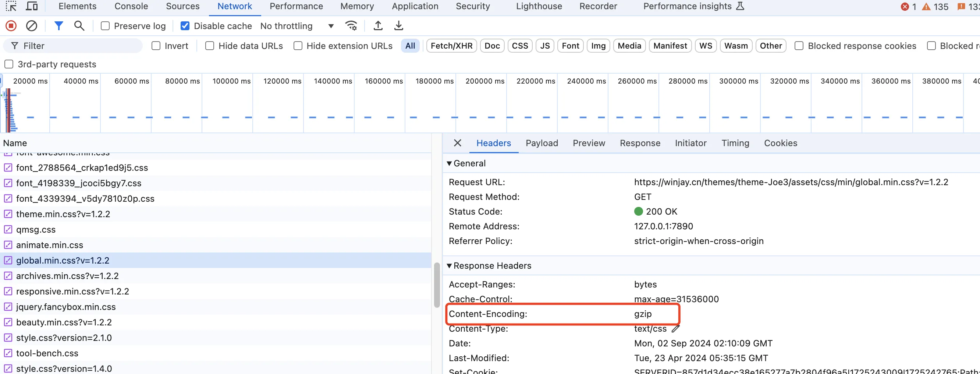Filter requests by WS type
980x374 pixels.
coord(706,46)
